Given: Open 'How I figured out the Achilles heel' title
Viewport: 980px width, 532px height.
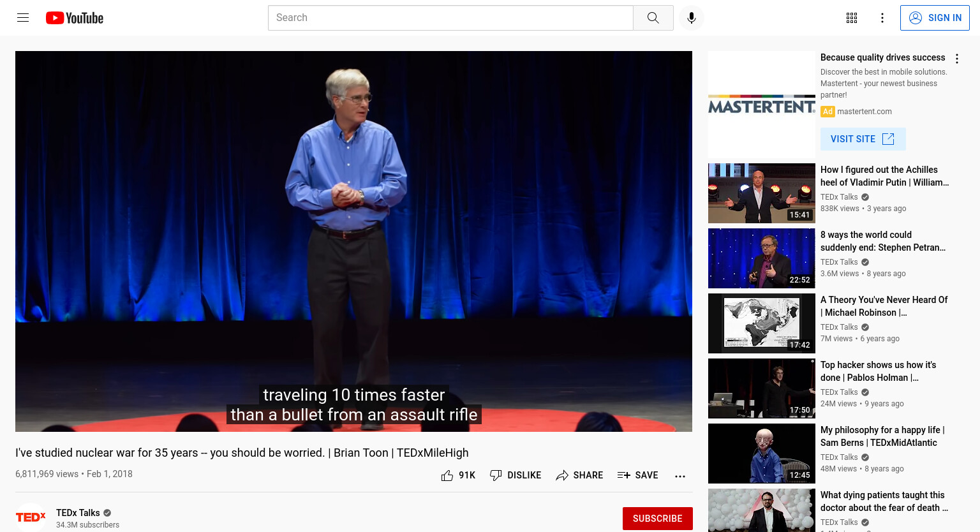Looking at the screenshot, I should tap(884, 176).
